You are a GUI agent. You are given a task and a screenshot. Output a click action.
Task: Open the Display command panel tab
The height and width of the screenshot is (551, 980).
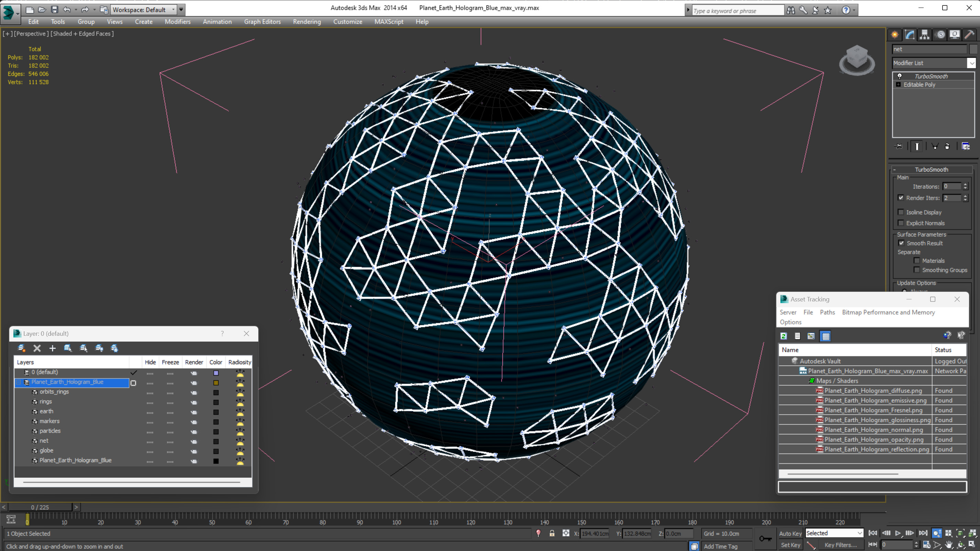click(955, 35)
